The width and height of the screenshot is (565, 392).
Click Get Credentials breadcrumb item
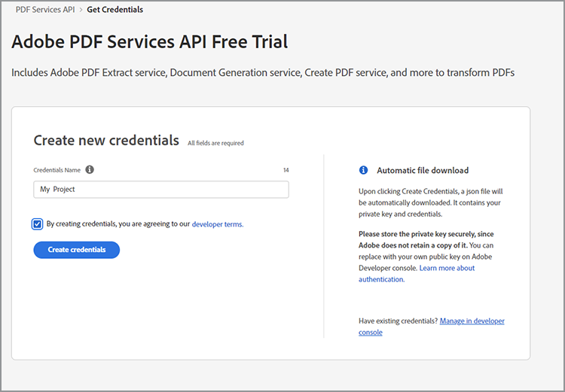point(115,10)
